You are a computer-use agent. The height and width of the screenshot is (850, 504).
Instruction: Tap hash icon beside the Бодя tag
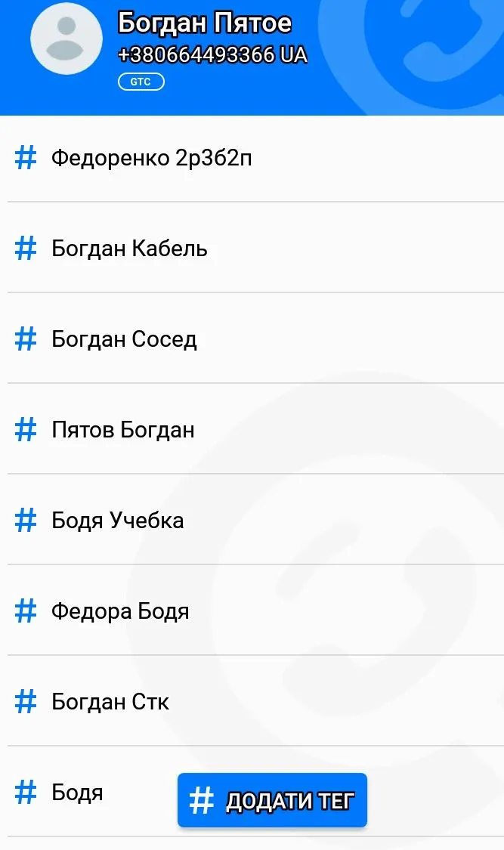[26, 793]
